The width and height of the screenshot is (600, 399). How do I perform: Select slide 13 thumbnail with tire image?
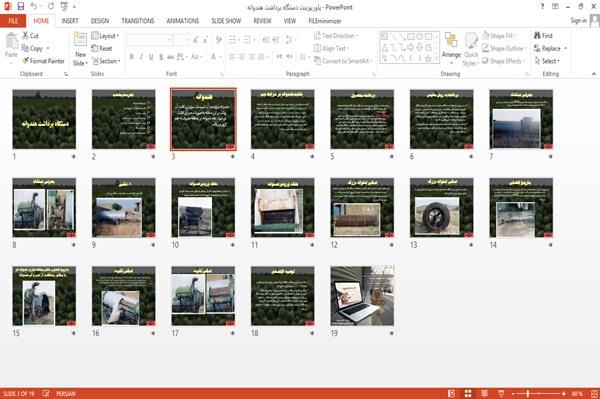[442, 207]
